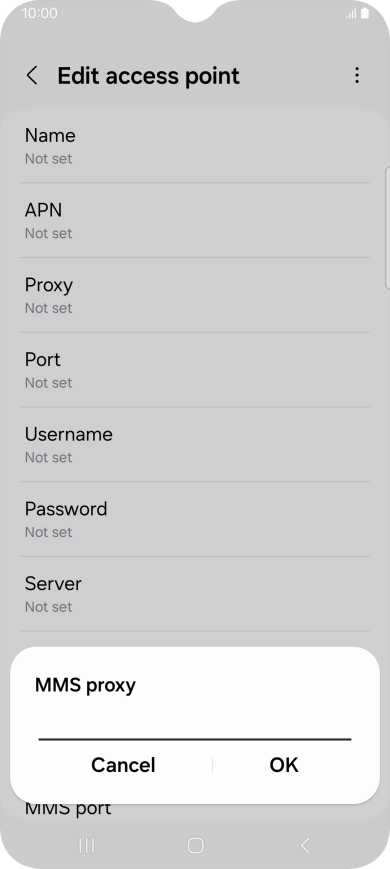
Task: Open the three-dot more options menu
Action: pos(357,75)
